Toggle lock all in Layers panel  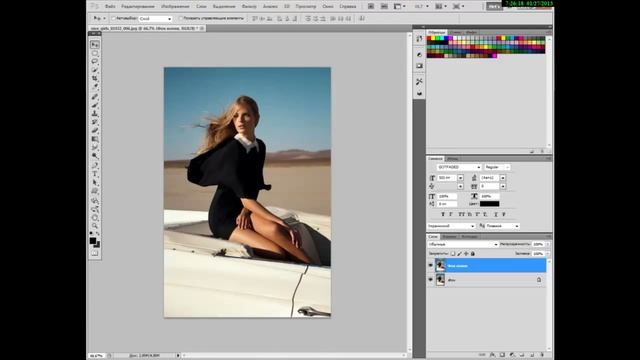[x=473, y=254]
